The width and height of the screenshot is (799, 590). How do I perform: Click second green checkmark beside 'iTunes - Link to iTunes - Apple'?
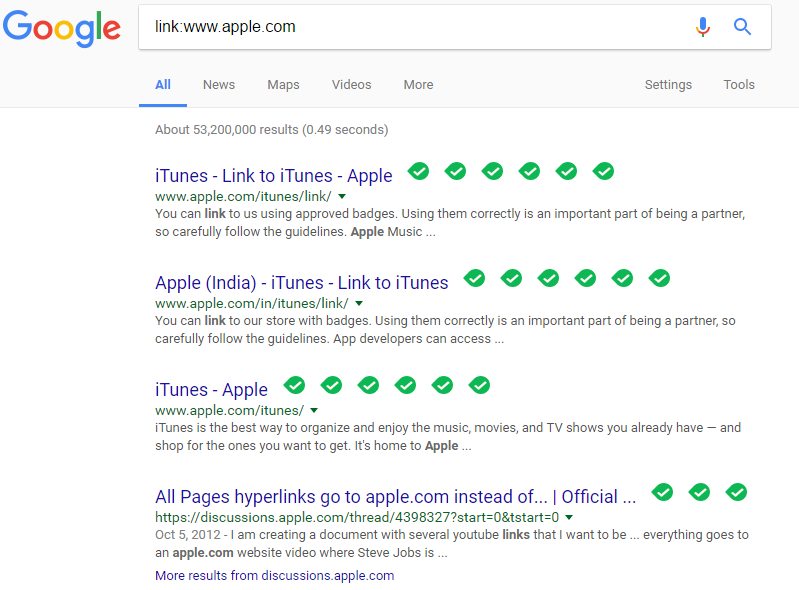click(x=455, y=171)
